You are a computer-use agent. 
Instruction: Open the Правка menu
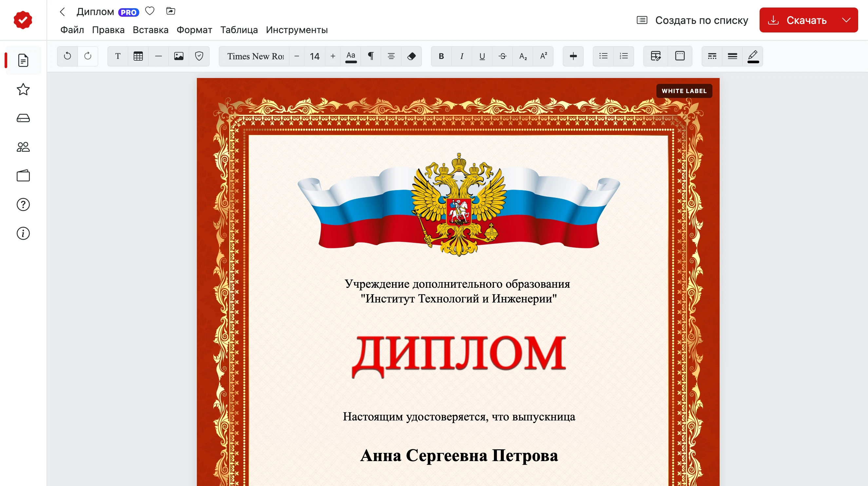tap(108, 30)
